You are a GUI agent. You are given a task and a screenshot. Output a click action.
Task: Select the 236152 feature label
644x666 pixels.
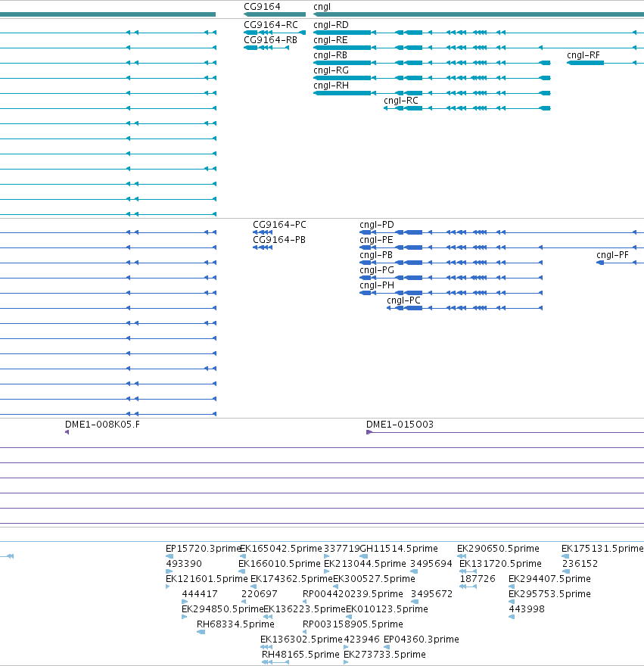pos(580,564)
